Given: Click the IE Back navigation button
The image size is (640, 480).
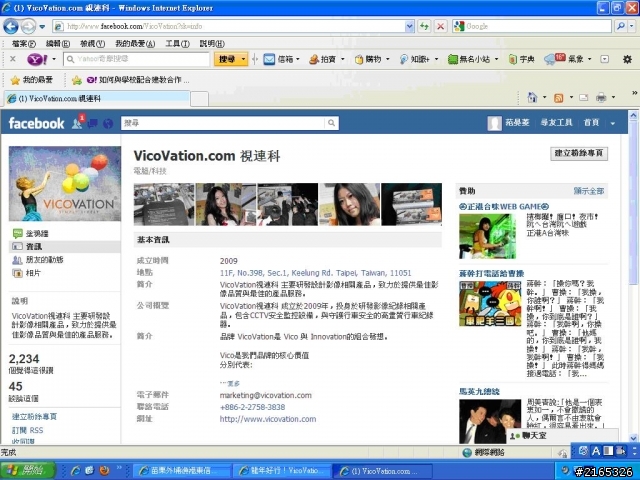Looking at the screenshot, I should [11, 27].
